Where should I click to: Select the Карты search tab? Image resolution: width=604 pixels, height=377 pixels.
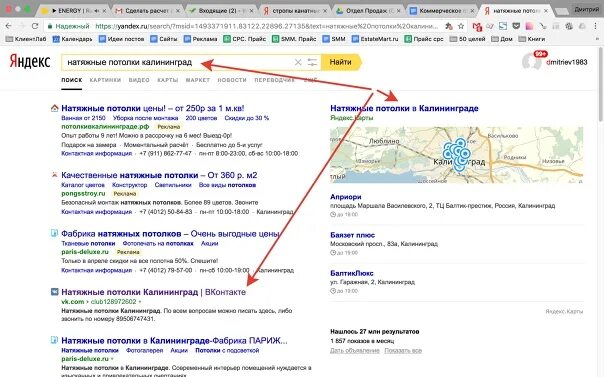tap(168, 80)
